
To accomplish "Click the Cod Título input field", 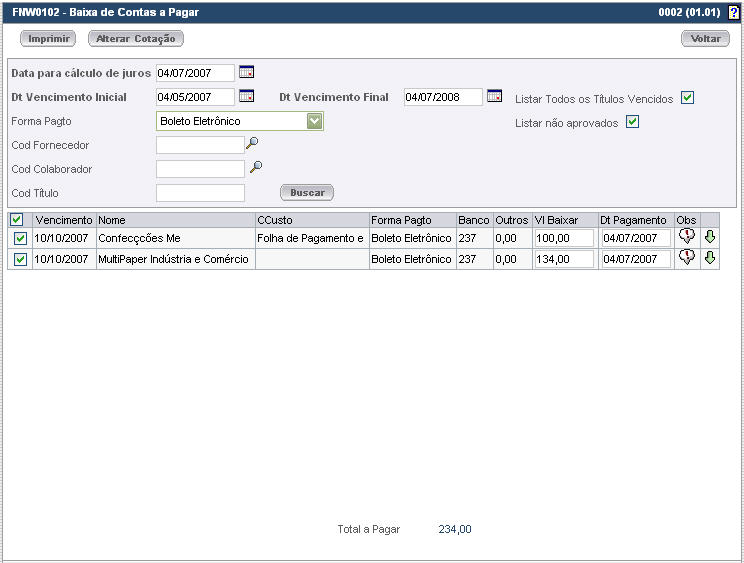I will [201, 193].
